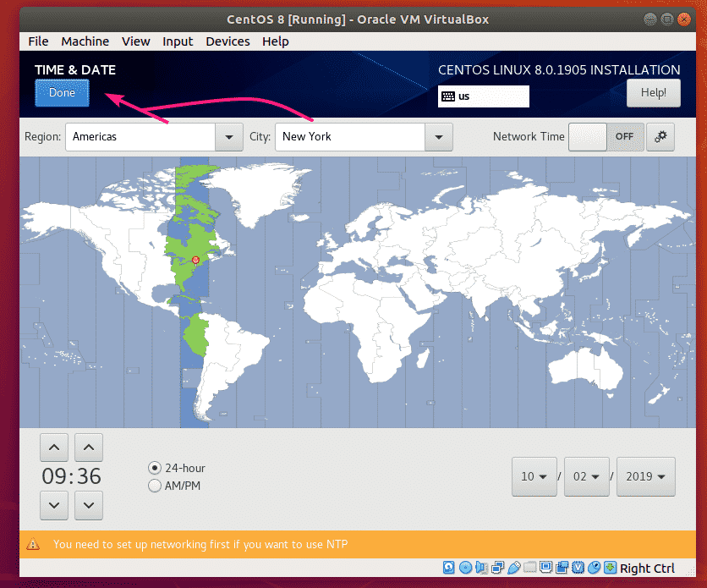Click the network adapter status icon
The width and height of the screenshot is (707, 588).
[x=498, y=567]
